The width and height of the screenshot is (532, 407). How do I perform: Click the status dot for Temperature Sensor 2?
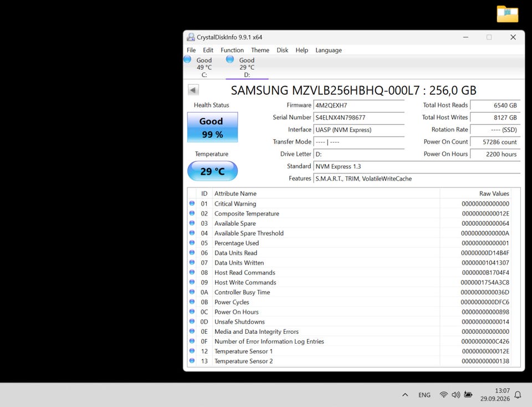192,361
